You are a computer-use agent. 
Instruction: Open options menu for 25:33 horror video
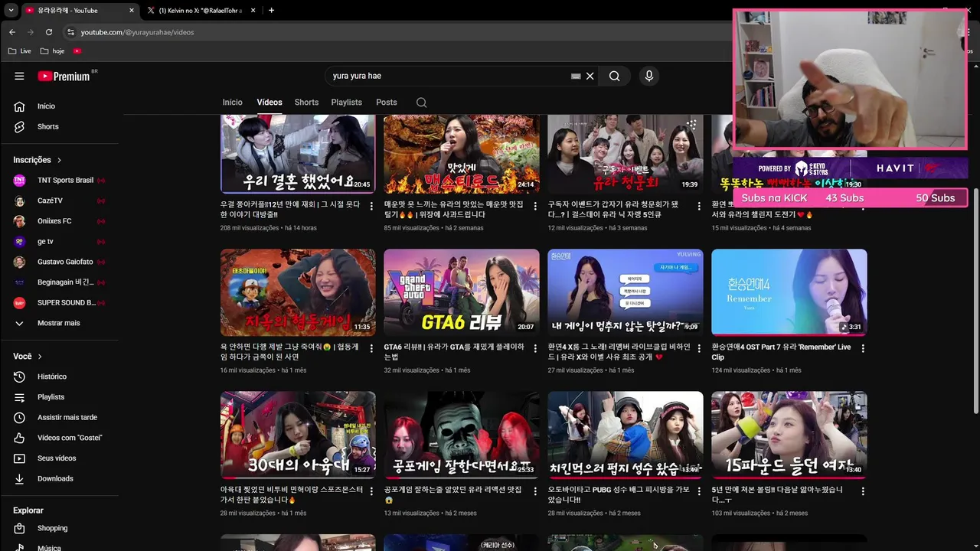[x=535, y=491]
